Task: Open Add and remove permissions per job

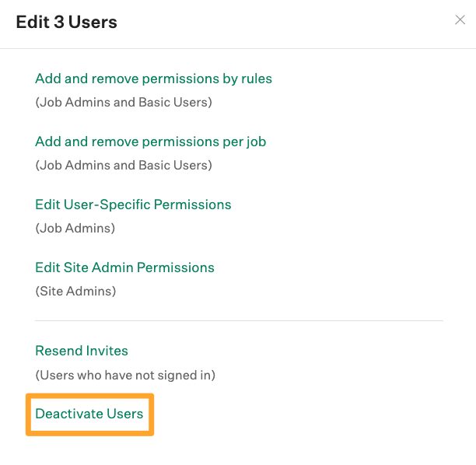Action: tap(151, 142)
